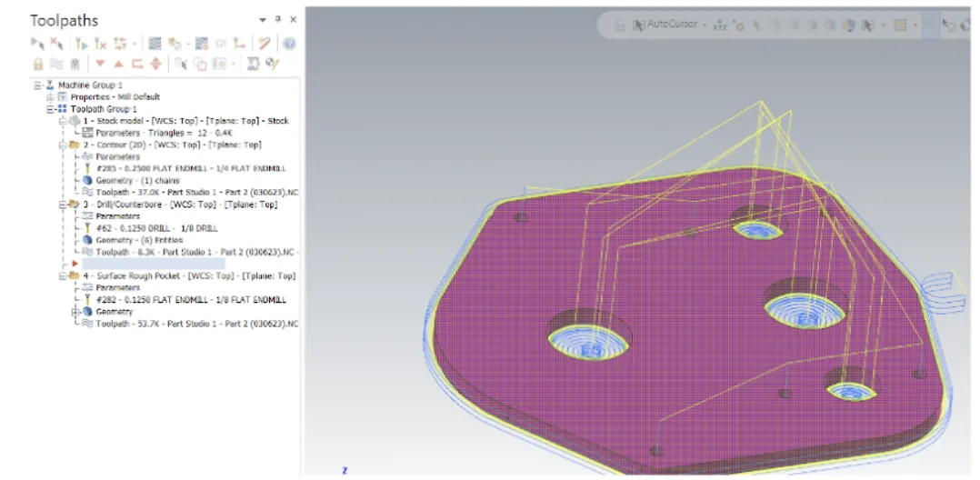
Task: Click the lock icon in selection bar
Action: click(619, 25)
